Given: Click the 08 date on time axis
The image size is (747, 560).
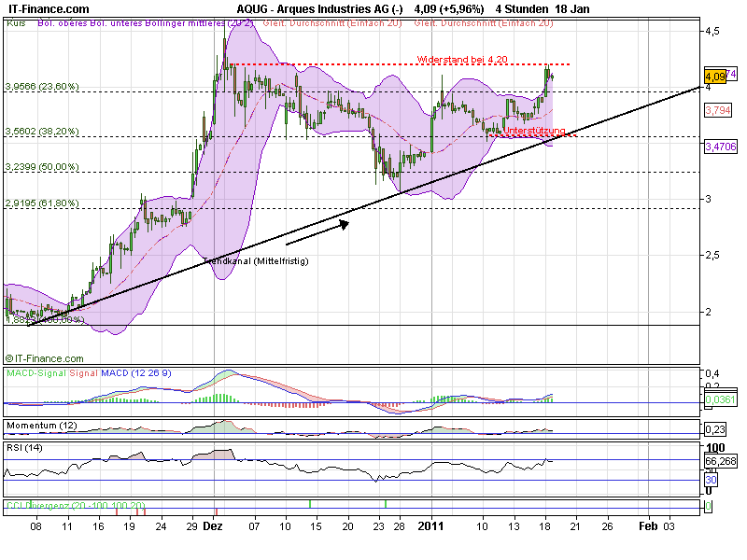Looking at the screenshot, I should click(35, 526).
